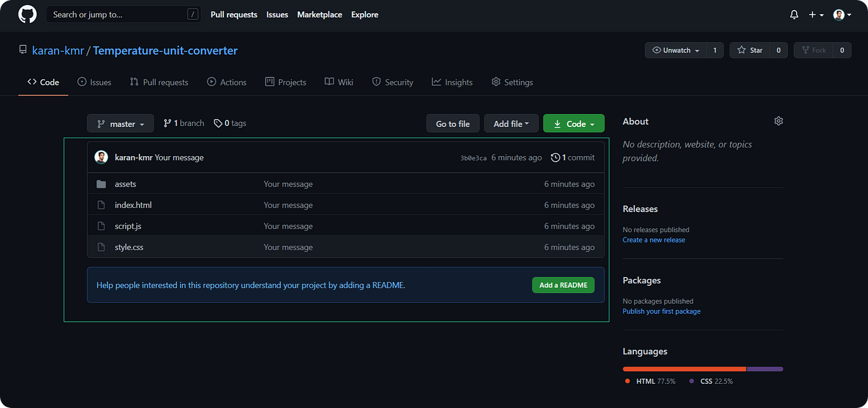Click the 1 branch link
Viewport: 868px width, 408px height.
184,123
